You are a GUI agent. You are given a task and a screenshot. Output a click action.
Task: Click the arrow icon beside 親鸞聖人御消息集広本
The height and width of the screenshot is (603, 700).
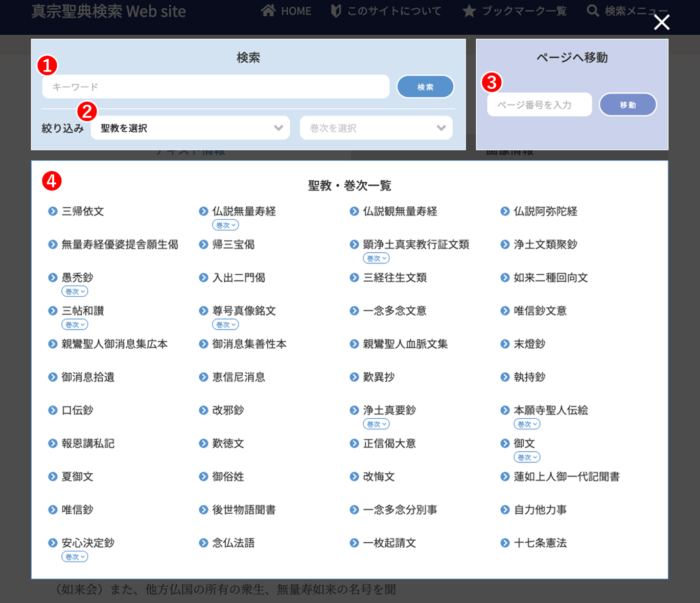coord(53,344)
